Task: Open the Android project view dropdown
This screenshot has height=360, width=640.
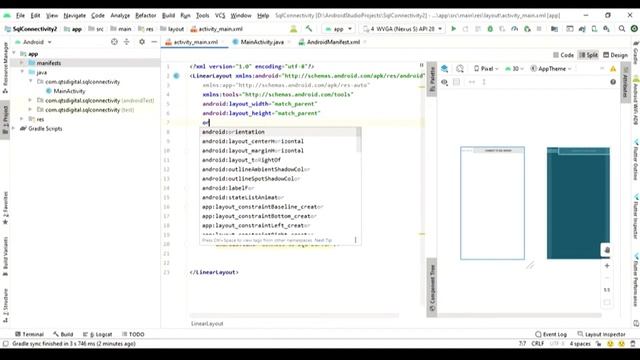Action: click(x=33, y=42)
